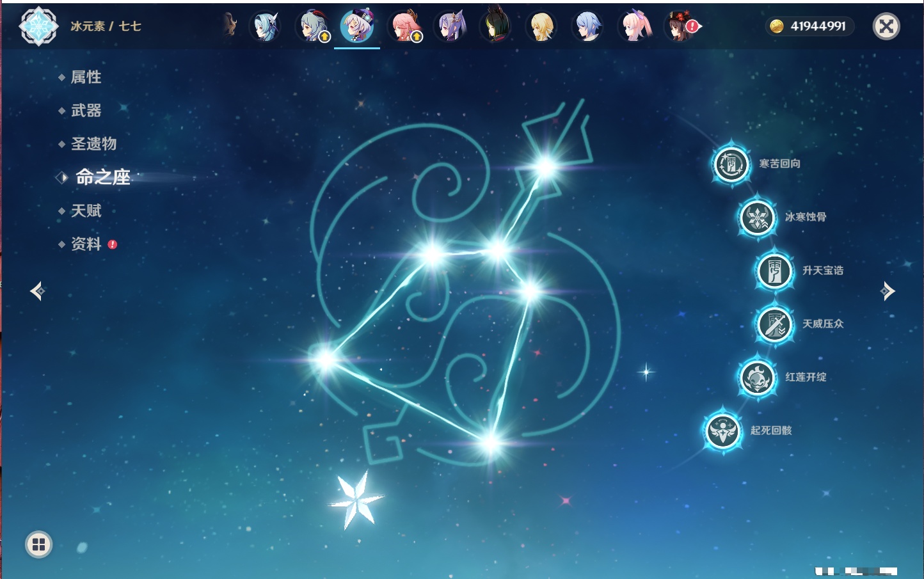Screen dimensions: 924x579
Task: Close the character screen with X button
Action: [886, 26]
